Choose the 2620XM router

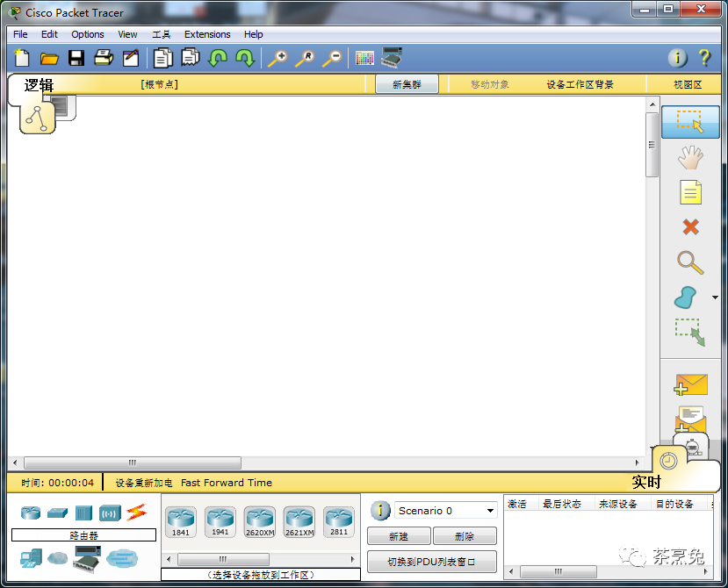coord(260,521)
